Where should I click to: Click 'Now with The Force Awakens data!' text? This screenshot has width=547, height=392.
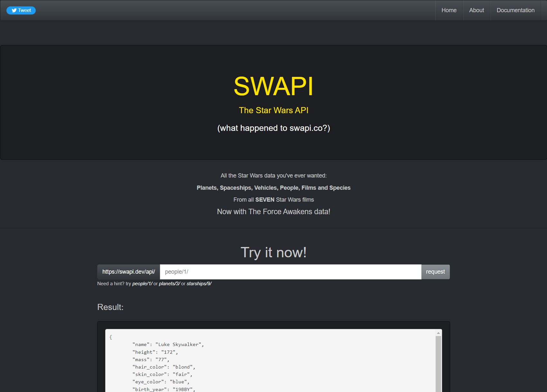click(x=273, y=212)
